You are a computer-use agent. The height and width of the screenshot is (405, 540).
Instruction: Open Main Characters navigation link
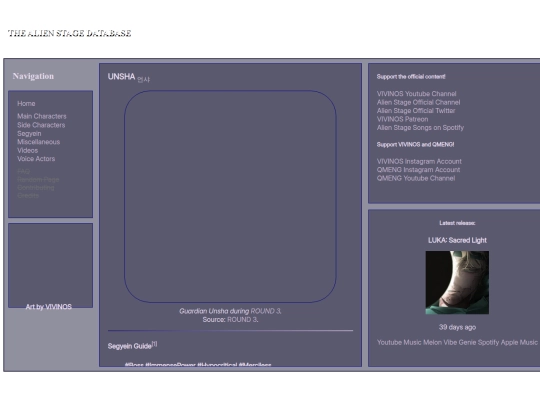click(42, 116)
